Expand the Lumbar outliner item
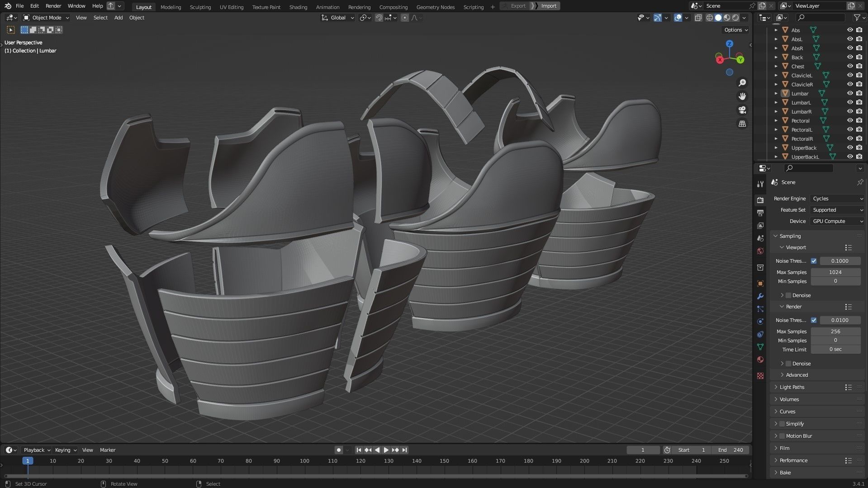Screen dimensions: 868x488 (x=776, y=94)
